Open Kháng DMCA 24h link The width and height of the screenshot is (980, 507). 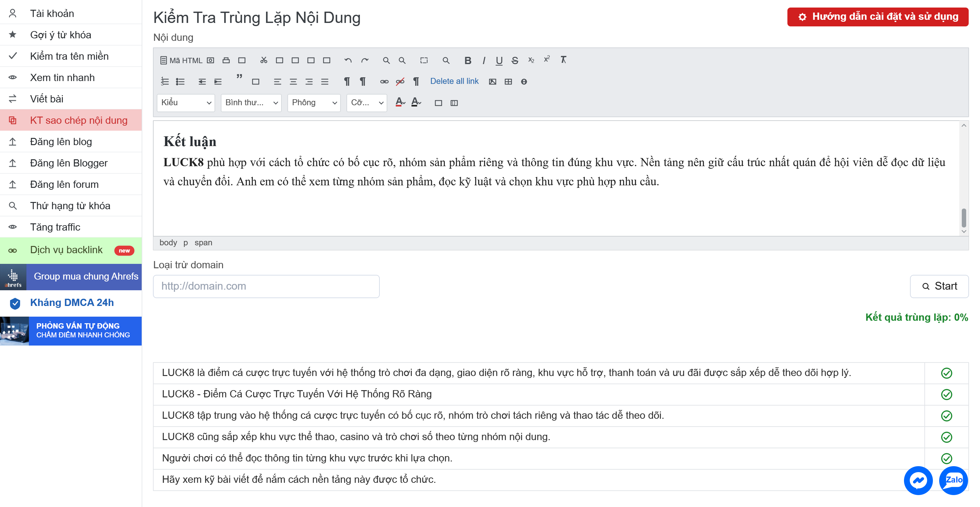tap(71, 303)
